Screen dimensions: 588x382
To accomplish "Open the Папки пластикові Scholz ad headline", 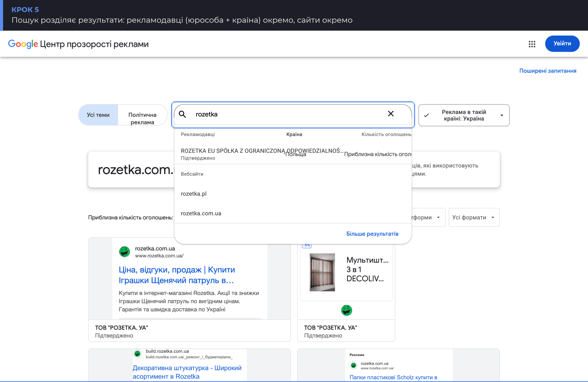I will [x=393, y=377].
